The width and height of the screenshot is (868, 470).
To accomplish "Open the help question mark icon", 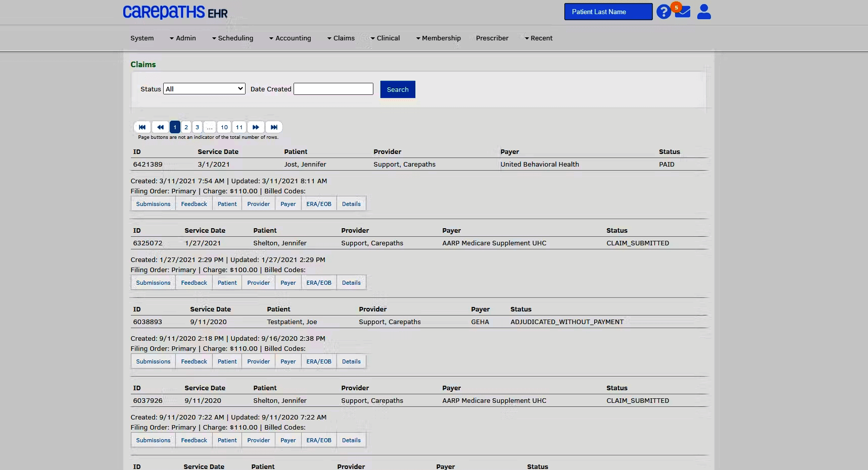I will 663,11.
